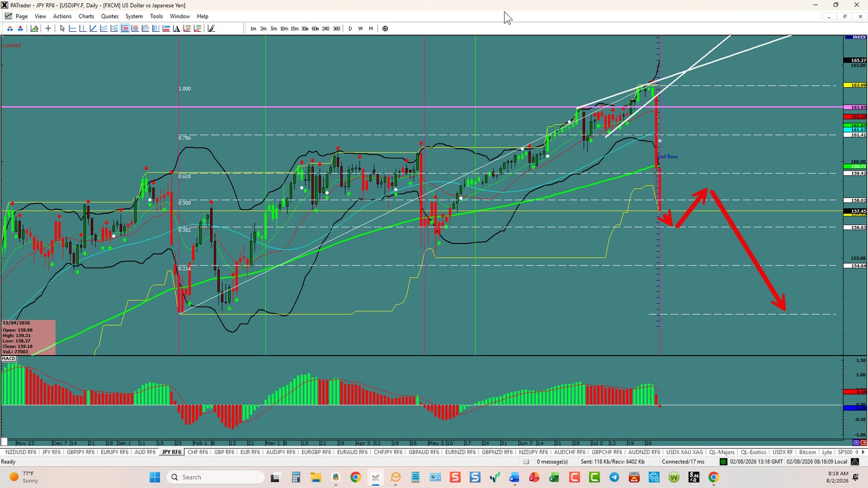This screenshot has height=488, width=868.
Task: Switch to the AUD RF6 tab
Action: [x=145, y=452]
